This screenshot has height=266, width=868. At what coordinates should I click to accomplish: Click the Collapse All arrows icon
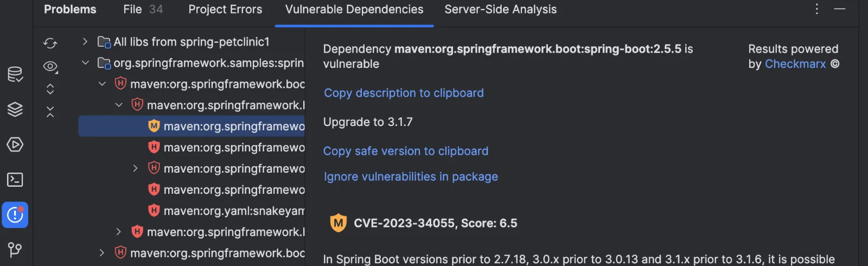50,112
